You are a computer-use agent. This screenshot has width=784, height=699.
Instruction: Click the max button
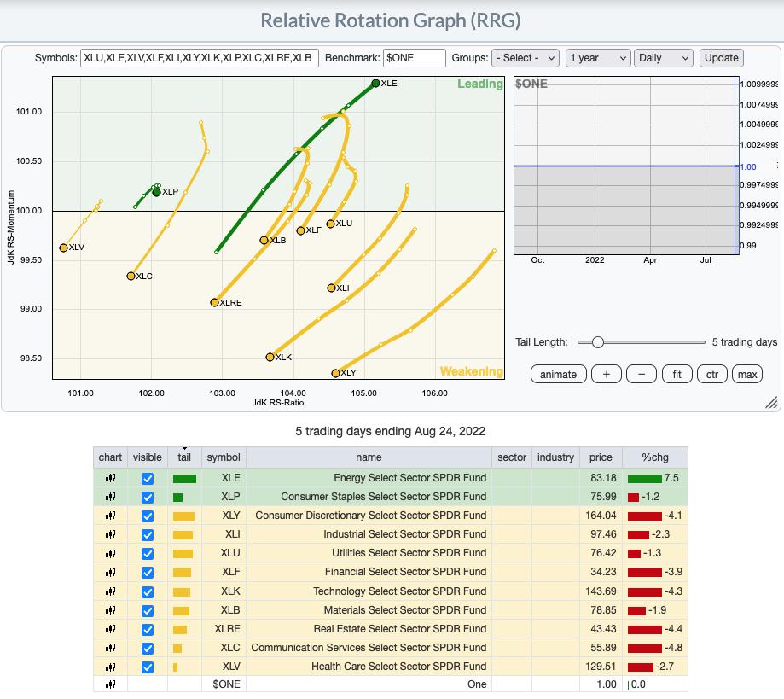pos(747,375)
